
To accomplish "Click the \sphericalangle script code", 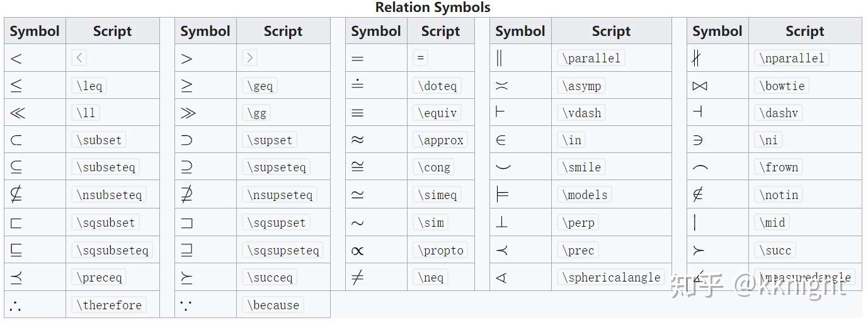I will [611, 278].
